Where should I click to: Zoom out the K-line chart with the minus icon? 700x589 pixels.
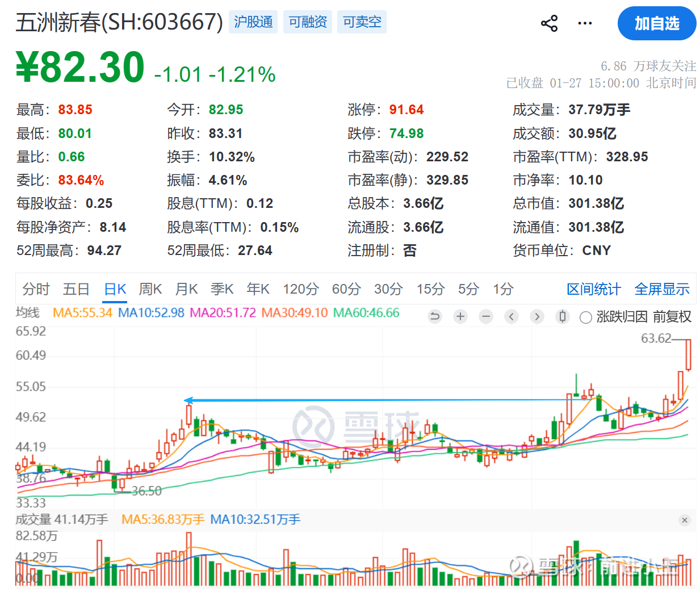(486, 316)
